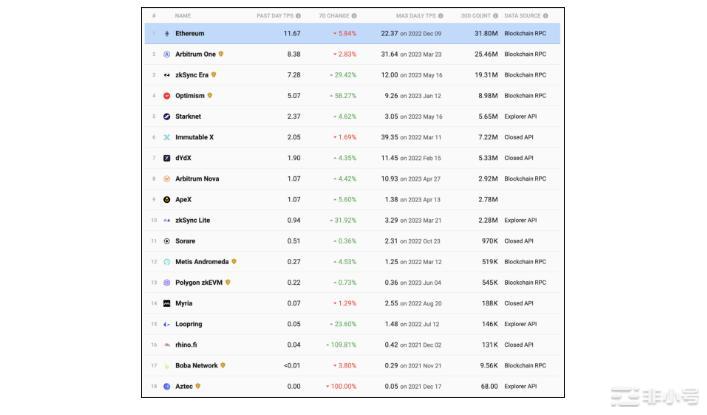Click the Ethereum logo icon
Image resolution: width=707 pixels, height=415 pixels.
(x=166, y=33)
